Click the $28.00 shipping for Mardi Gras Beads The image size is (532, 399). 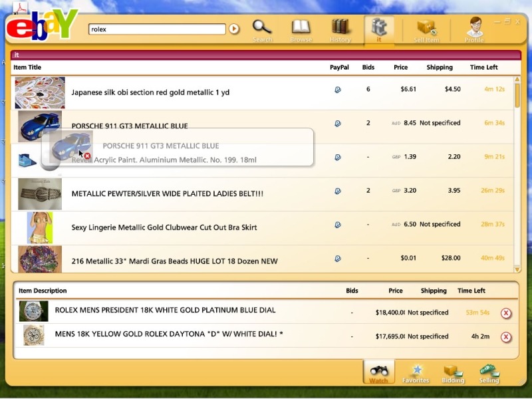coord(451,258)
